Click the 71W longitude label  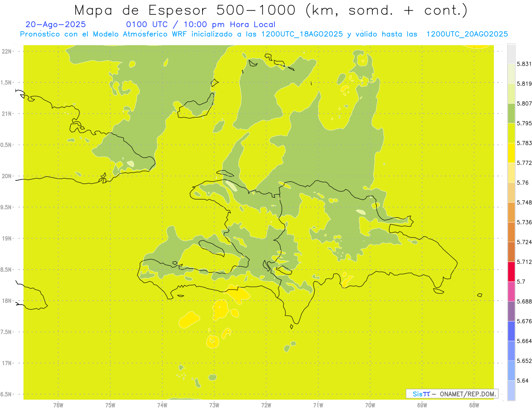pos(318,405)
